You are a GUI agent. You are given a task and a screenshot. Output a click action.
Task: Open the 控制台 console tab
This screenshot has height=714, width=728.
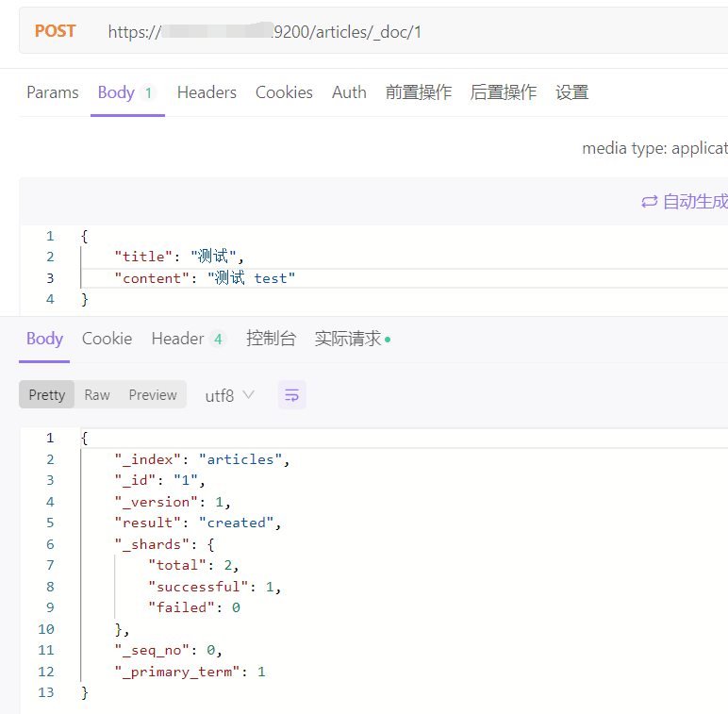(271, 339)
